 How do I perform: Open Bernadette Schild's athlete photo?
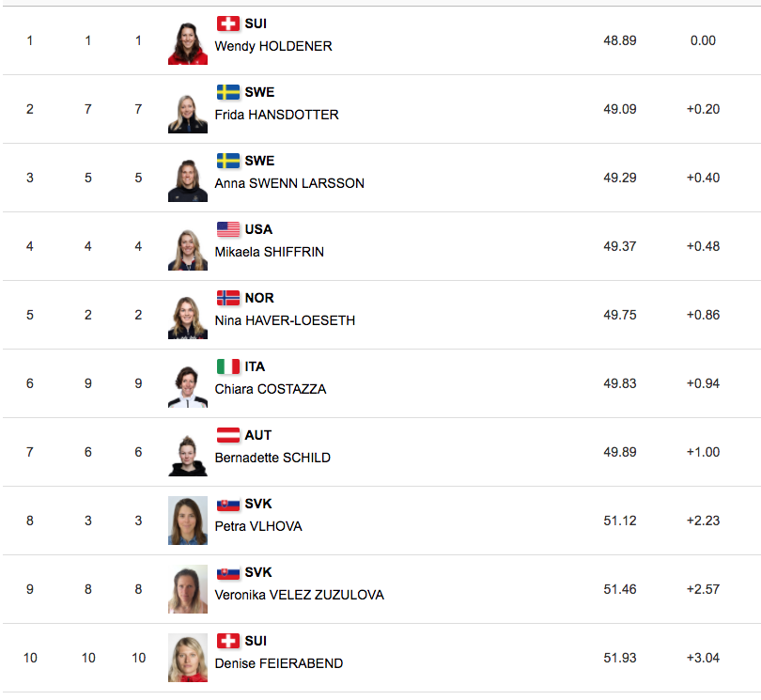tap(188, 454)
